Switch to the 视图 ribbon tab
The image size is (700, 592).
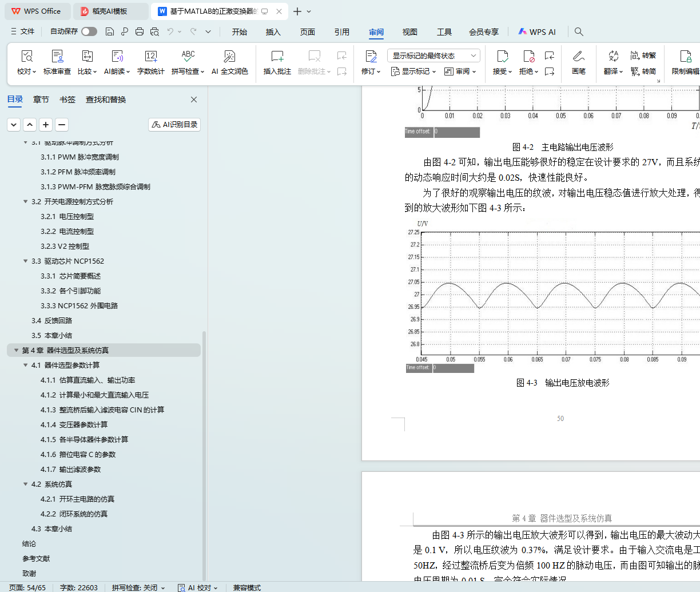tap(409, 32)
